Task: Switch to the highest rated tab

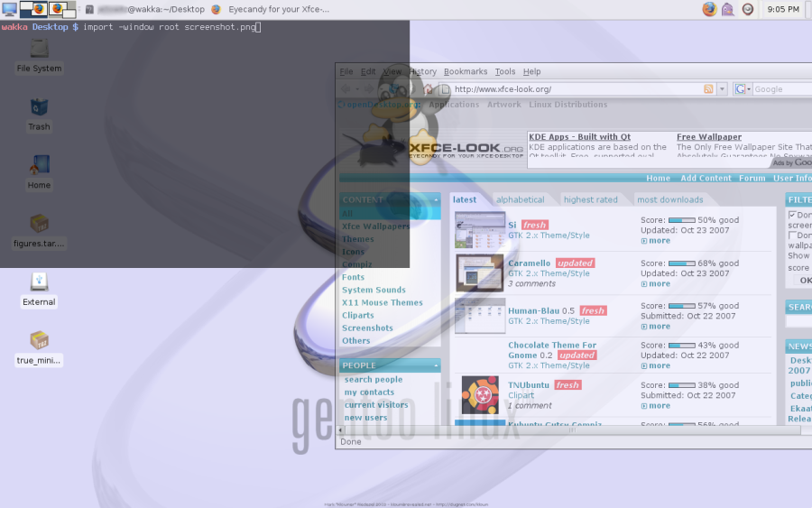Action: click(590, 199)
